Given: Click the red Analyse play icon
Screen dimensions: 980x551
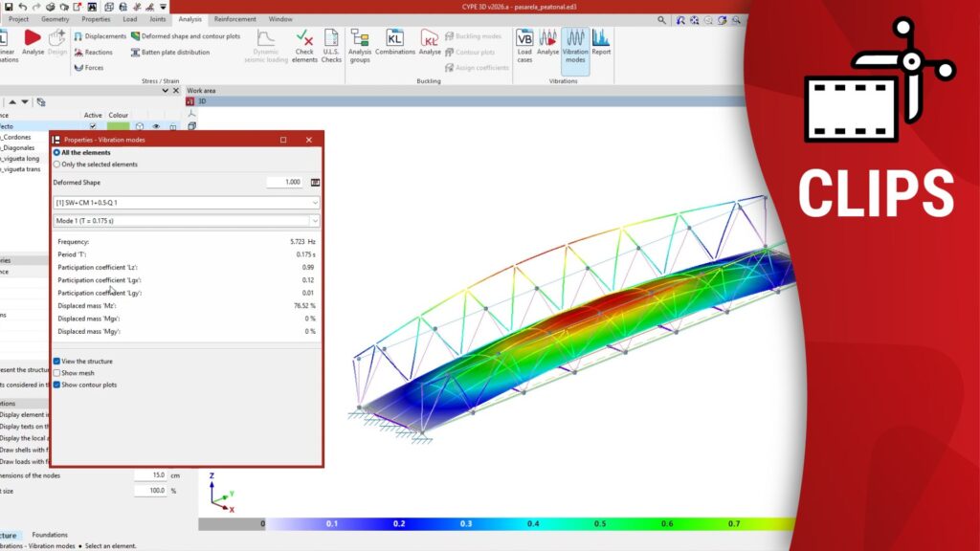Looking at the screenshot, I should (x=33, y=38).
